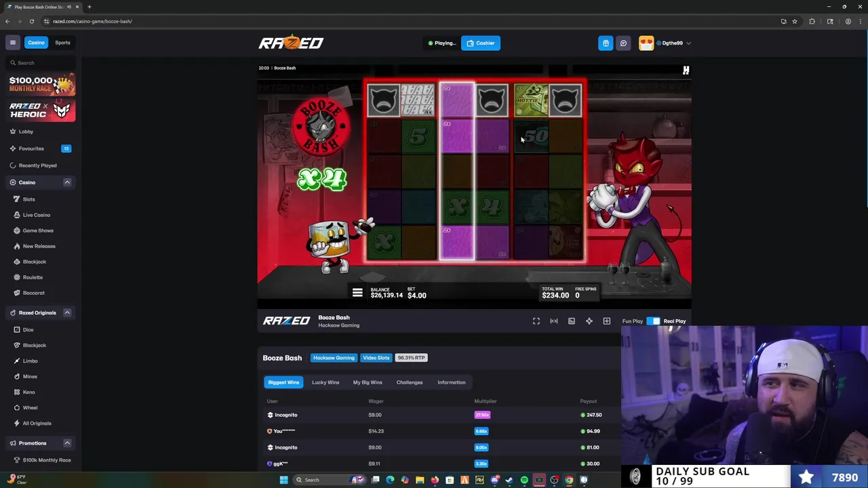Open game statistics chart icon
The height and width of the screenshot is (488, 868).
tap(572, 321)
